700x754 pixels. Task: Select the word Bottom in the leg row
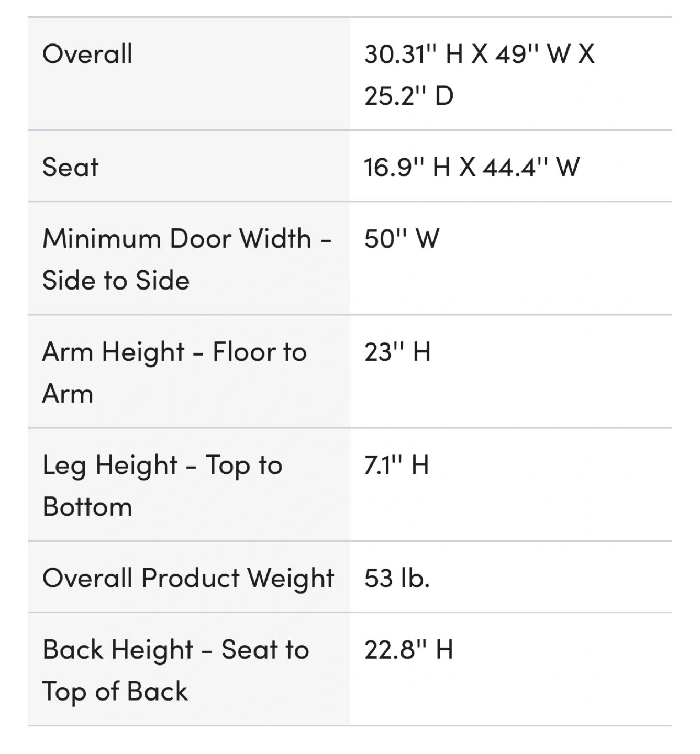tap(87, 507)
